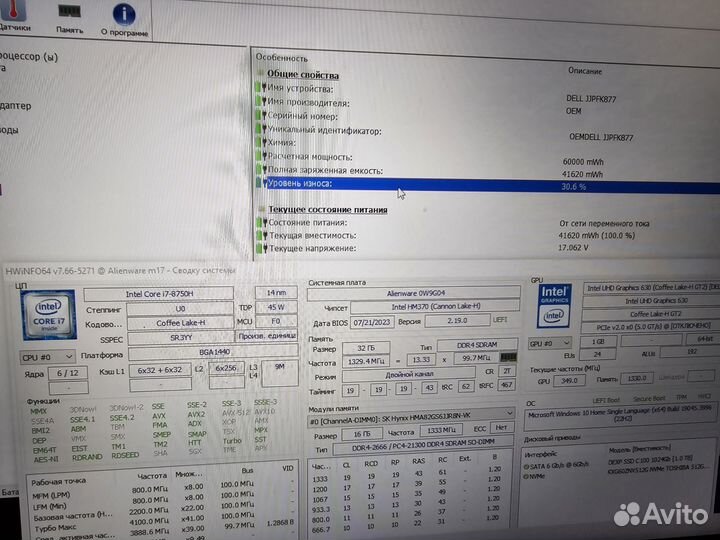
Task: Open the GPU #0 selector dropdown
Action: (x=549, y=343)
